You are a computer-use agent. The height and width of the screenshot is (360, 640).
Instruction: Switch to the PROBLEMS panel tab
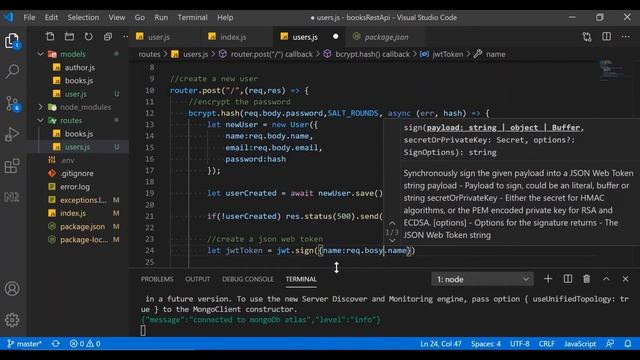[157, 279]
